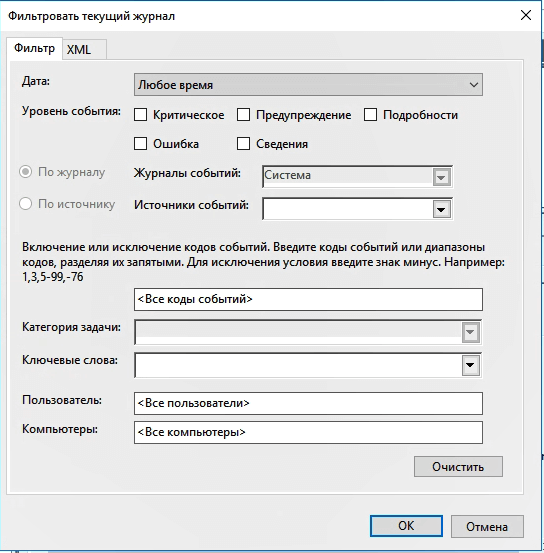The height and width of the screenshot is (553, 544).
Task: Check the Сведения level checkbox
Action: tap(243, 144)
